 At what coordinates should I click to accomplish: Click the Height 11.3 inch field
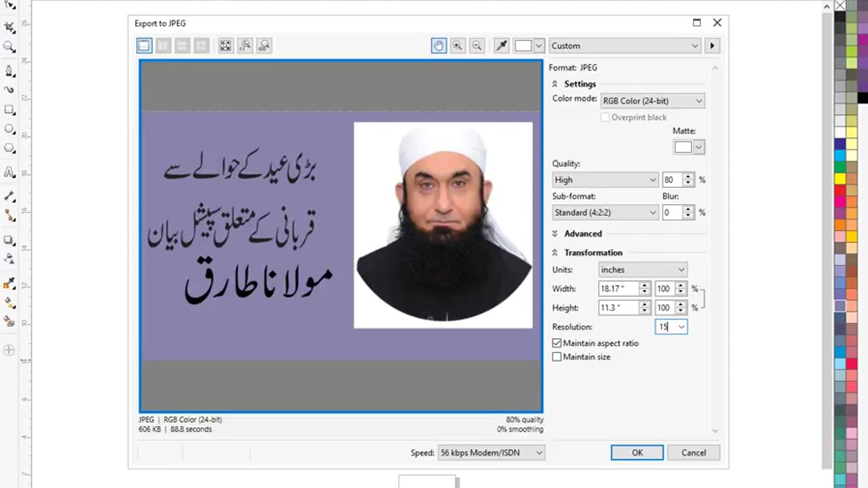tap(619, 308)
